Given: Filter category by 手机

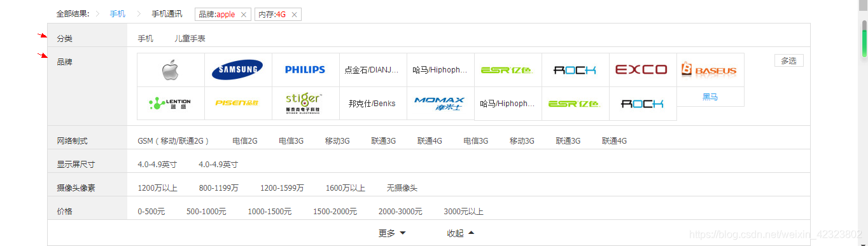Looking at the screenshot, I should (x=145, y=39).
